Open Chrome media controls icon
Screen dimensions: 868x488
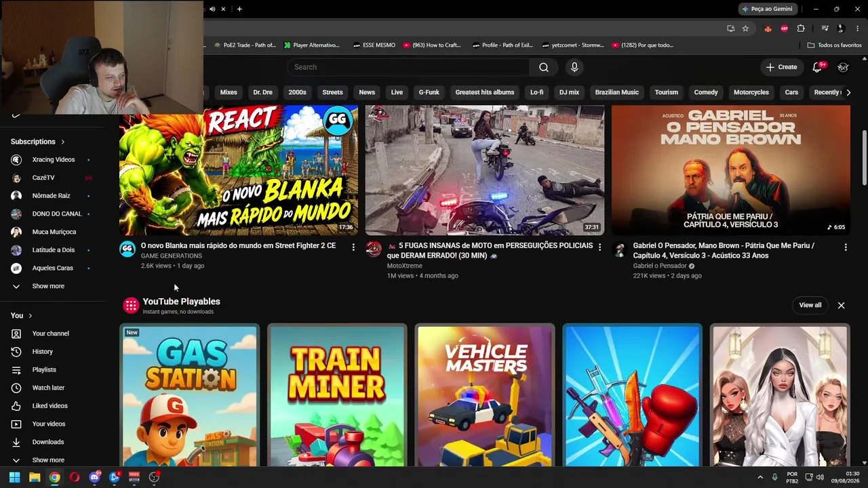pyautogui.click(x=825, y=28)
